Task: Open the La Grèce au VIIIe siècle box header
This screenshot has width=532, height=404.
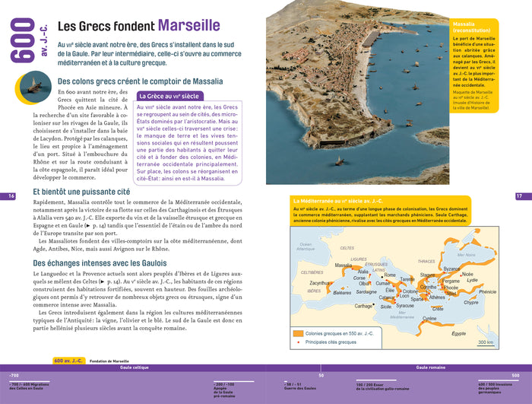Action: pos(169,97)
